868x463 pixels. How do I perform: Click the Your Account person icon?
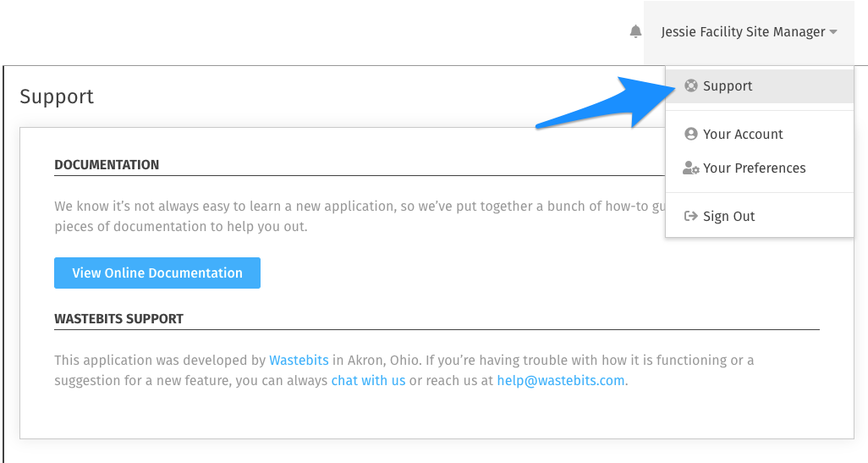click(x=691, y=134)
